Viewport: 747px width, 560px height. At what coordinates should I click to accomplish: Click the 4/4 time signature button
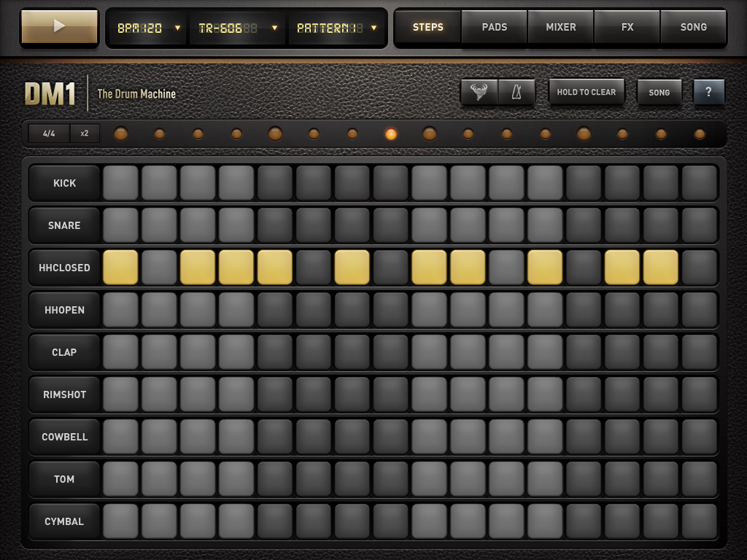tap(49, 133)
